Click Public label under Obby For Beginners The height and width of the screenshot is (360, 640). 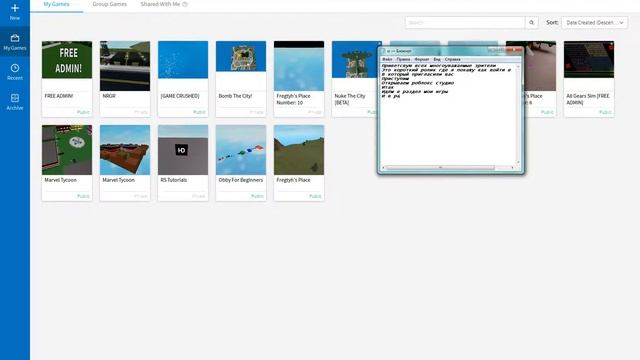(257, 196)
